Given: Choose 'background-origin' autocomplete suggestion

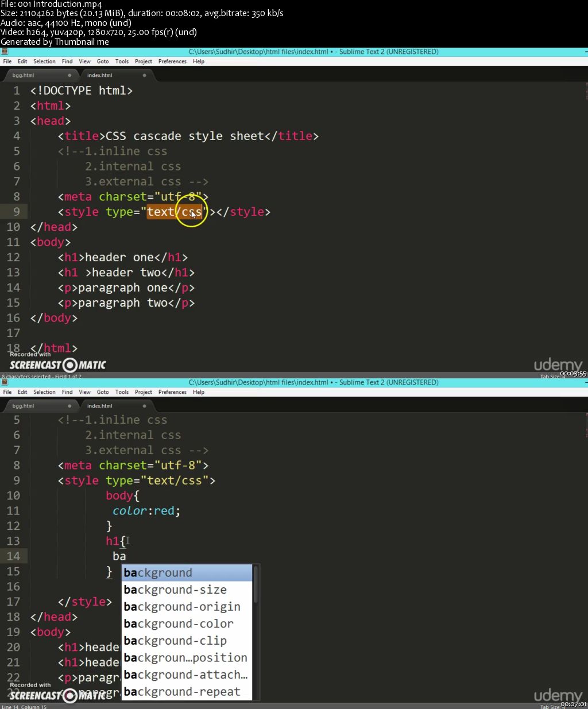Looking at the screenshot, I should click(187, 607).
